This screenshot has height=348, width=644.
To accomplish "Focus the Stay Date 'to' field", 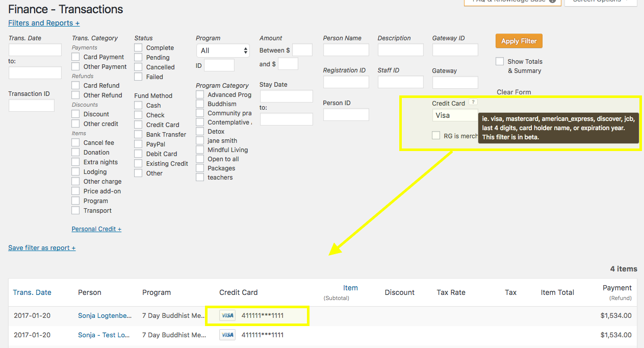I will 287,119.
